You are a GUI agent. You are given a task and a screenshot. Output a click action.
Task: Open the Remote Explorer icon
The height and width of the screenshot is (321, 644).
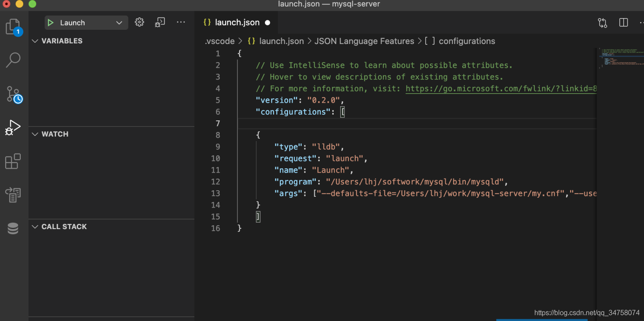13,195
